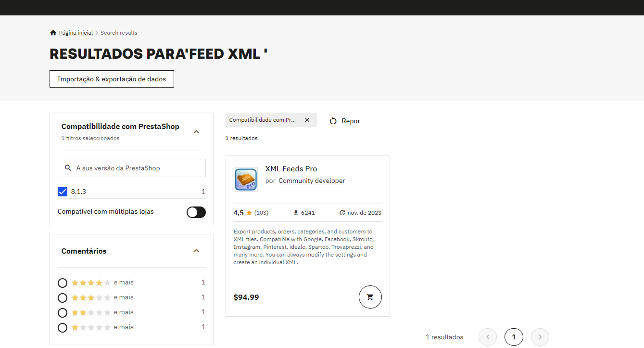Click the download count icon

pyautogui.click(x=296, y=213)
